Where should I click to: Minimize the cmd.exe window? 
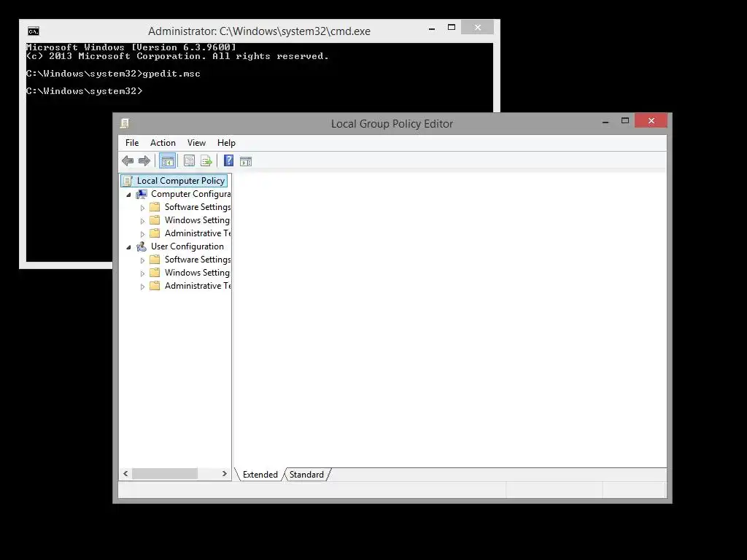coord(432,28)
